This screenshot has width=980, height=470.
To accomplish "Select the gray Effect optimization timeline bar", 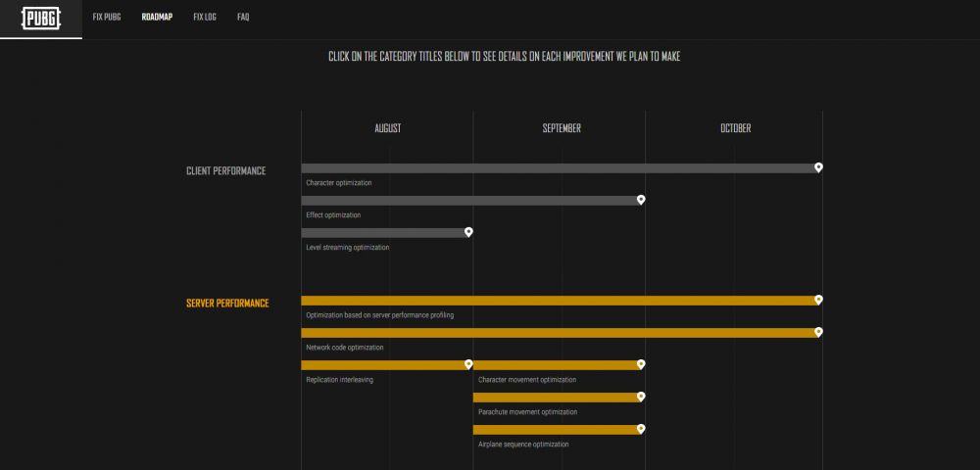I will (x=473, y=201).
